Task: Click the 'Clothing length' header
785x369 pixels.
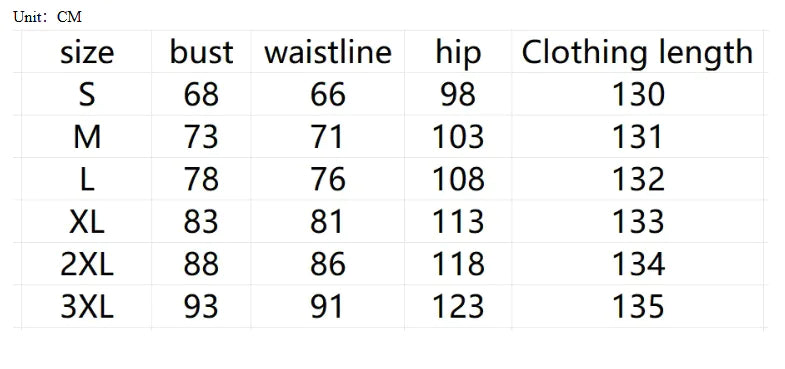Action: [x=637, y=52]
